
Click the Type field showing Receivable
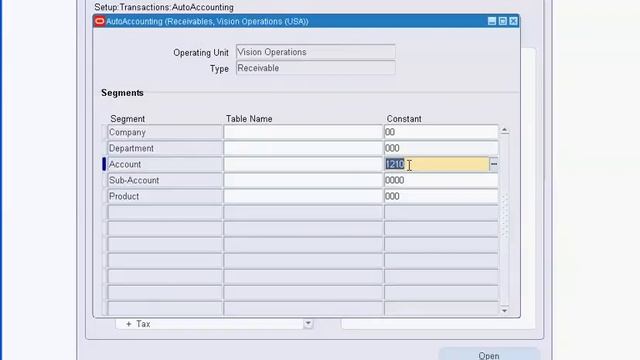coord(316,68)
